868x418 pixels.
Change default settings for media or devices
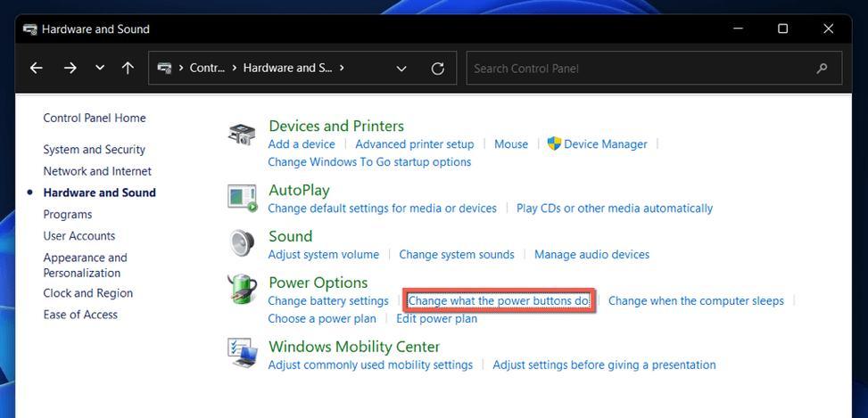point(382,209)
